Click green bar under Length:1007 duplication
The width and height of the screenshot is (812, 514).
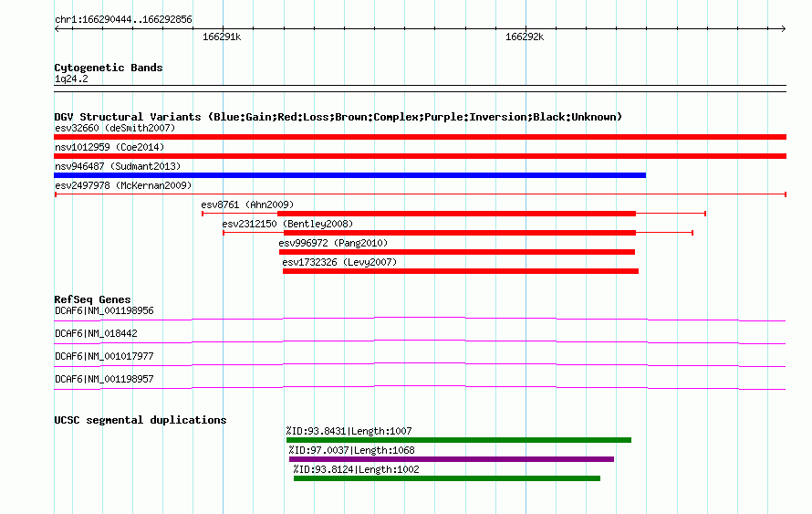coord(459,440)
